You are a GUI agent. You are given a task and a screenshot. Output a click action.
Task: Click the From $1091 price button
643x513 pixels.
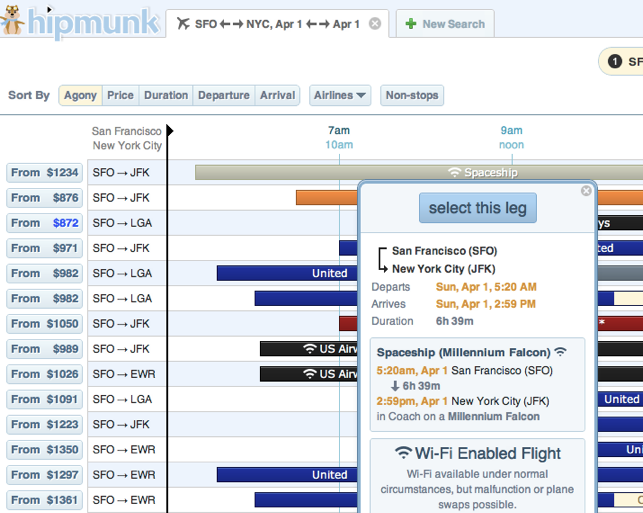point(44,399)
